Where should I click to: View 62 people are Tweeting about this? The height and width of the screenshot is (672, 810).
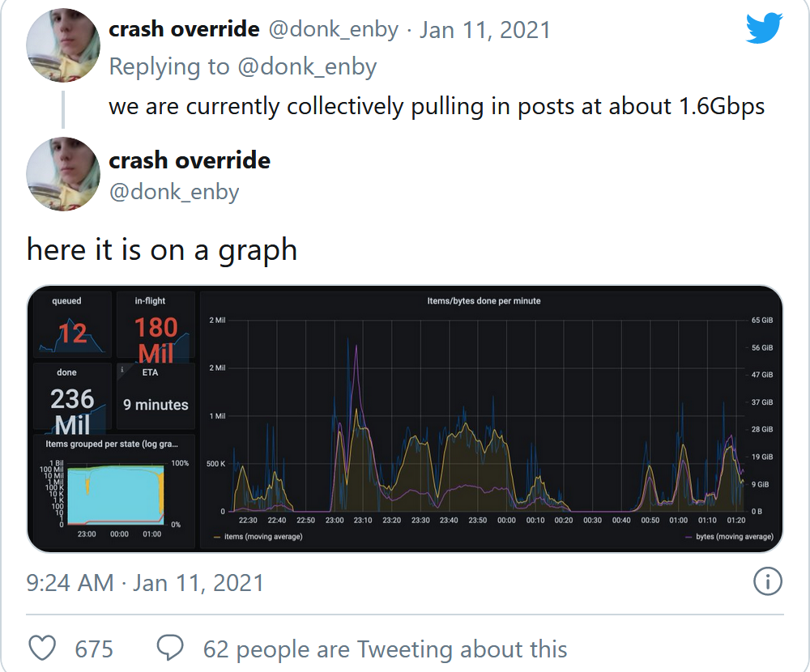pos(385,649)
